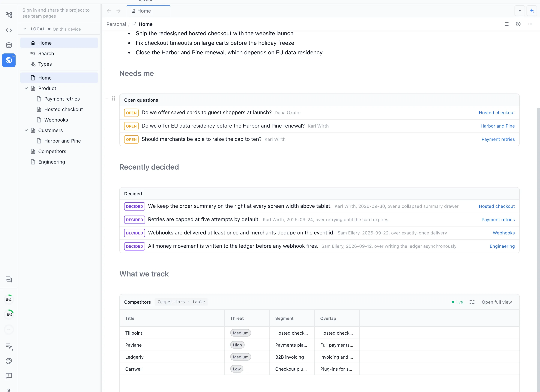Image resolution: width=540 pixels, height=392 pixels.
Task: Open the edit list icon in left rail
Action: [9, 346]
